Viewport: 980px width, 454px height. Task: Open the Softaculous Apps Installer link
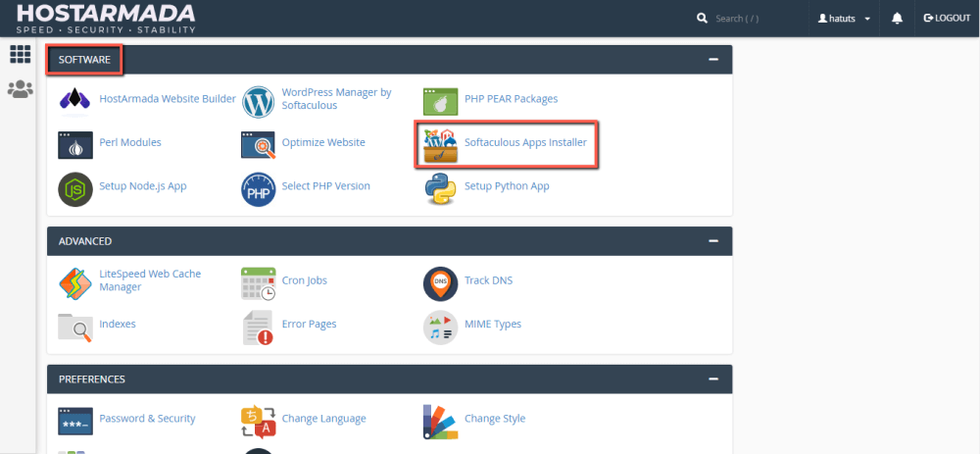(x=525, y=142)
